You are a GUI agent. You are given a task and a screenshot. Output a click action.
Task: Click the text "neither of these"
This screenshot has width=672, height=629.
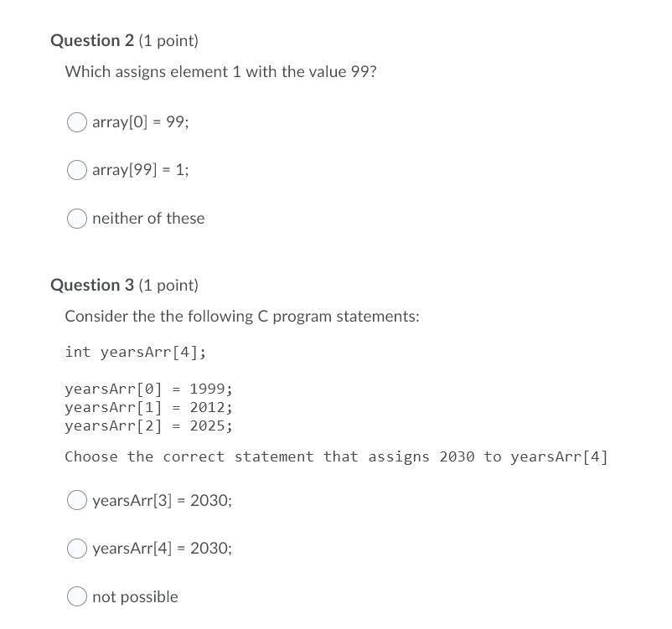(148, 219)
